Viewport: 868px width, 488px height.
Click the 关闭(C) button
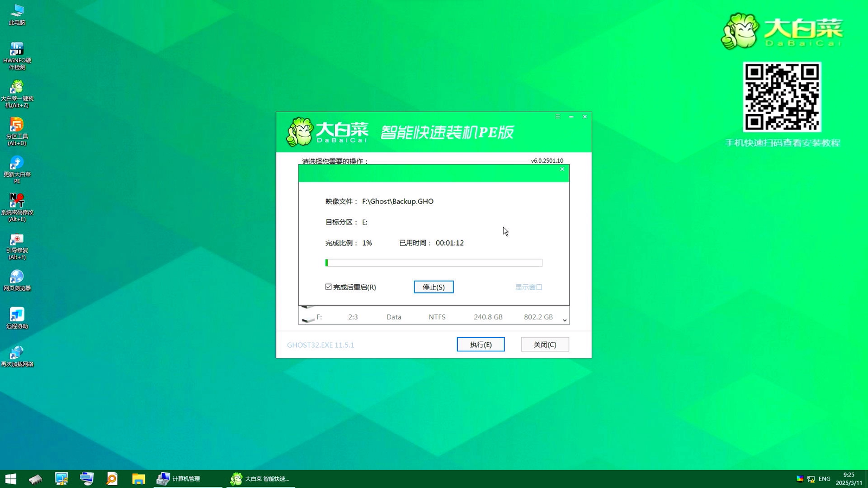click(545, 344)
